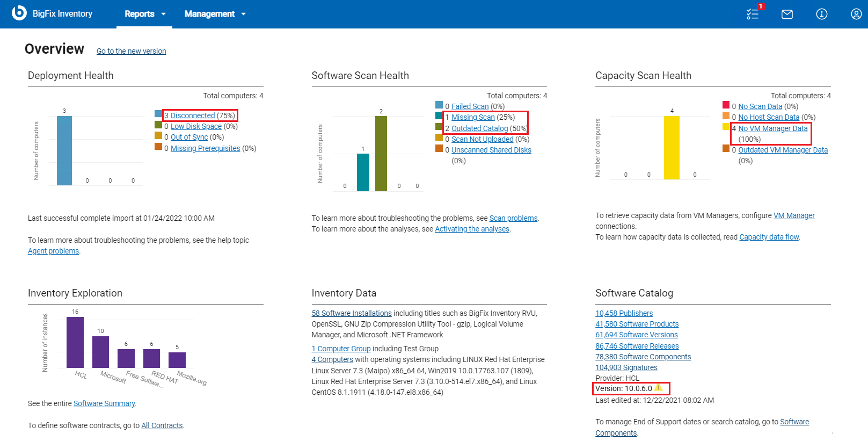Click the VM Manager configuration link
The width and height of the screenshot is (868, 441).
click(794, 215)
